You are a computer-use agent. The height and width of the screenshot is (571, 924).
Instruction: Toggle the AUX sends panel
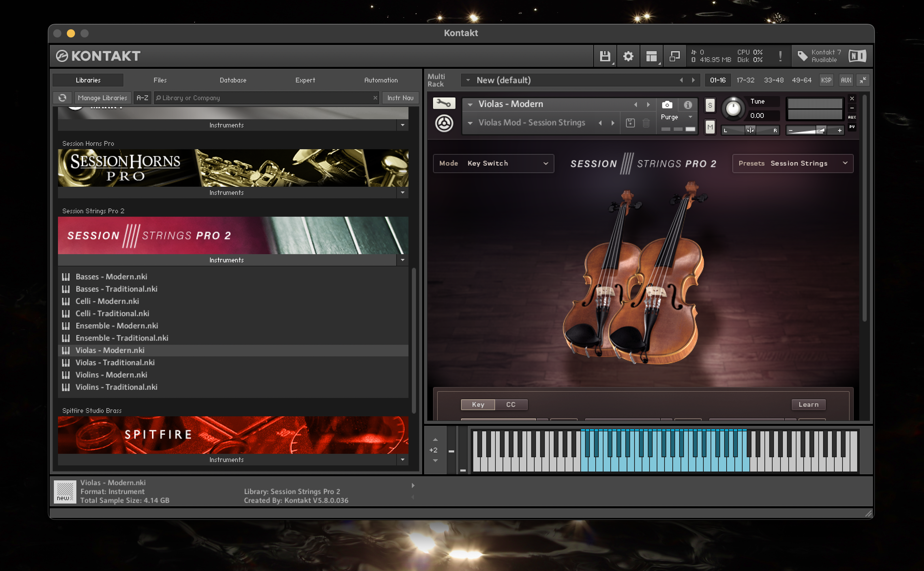click(846, 80)
